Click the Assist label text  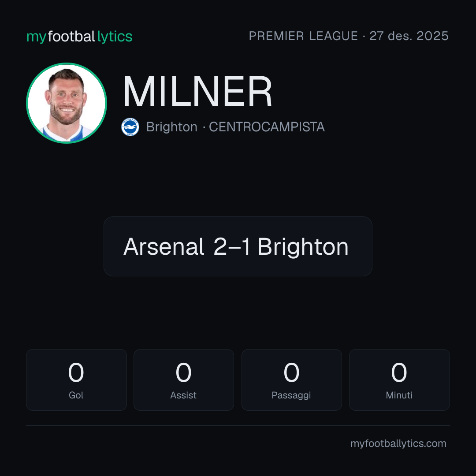point(183,395)
